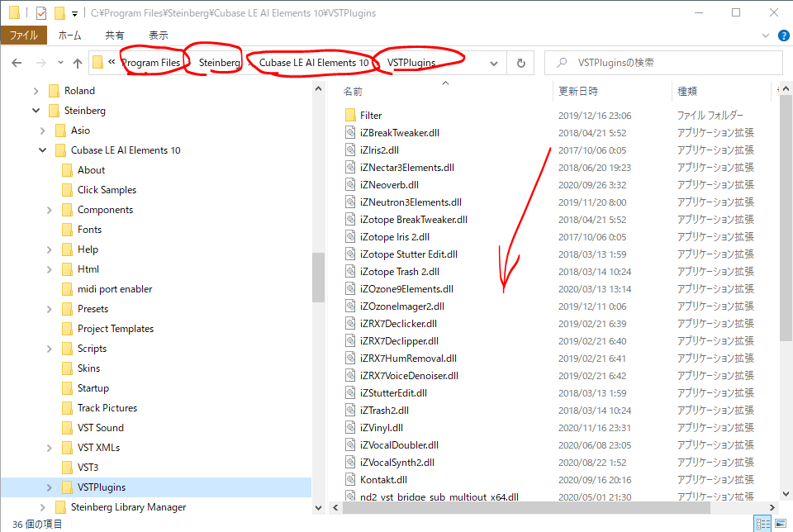Expand the Presets folder
Viewport: 793px width, 532px height.
point(49,309)
